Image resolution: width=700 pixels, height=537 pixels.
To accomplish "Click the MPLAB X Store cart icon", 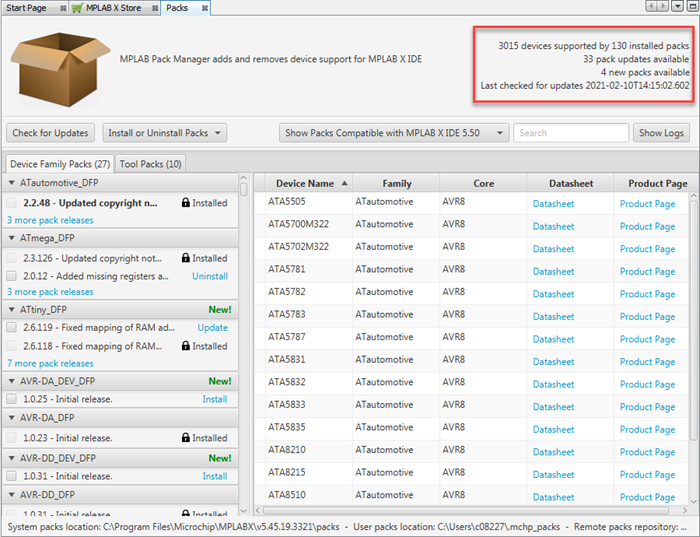I will tap(77, 7).
